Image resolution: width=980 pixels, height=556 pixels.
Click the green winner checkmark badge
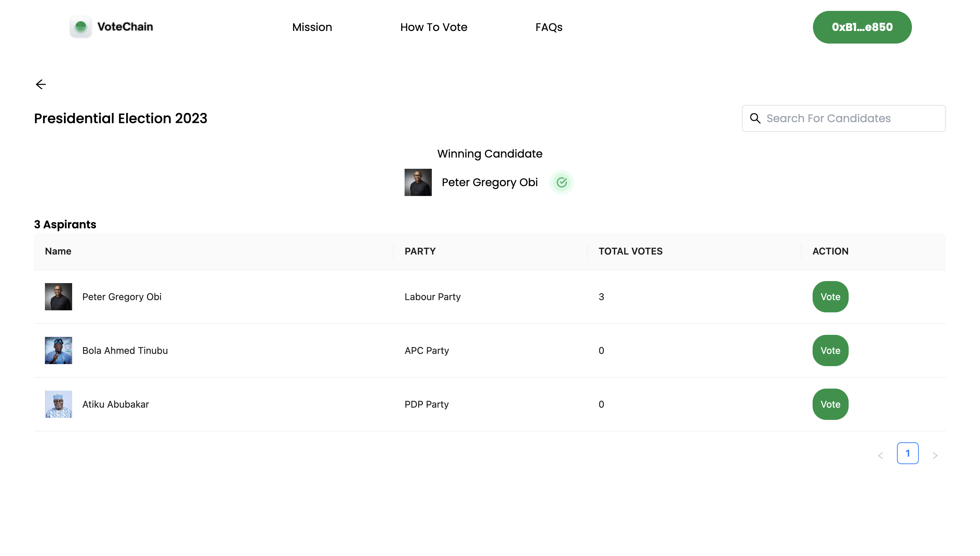[561, 182]
